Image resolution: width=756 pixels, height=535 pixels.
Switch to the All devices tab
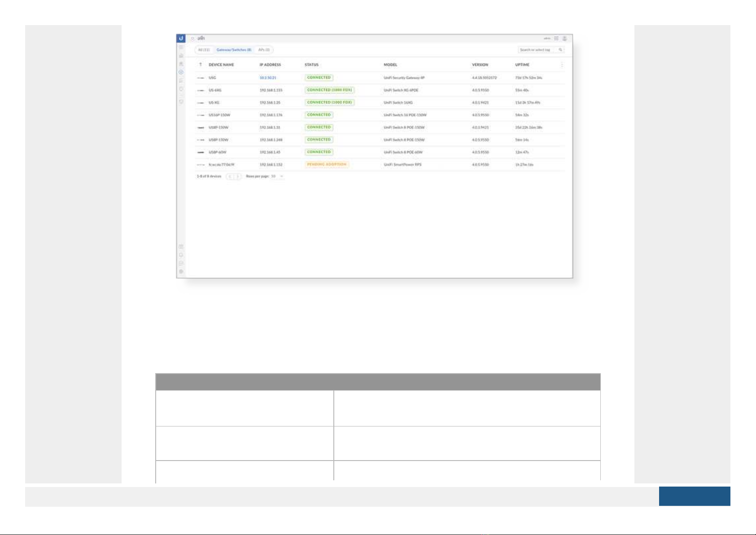pyautogui.click(x=204, y=50)
